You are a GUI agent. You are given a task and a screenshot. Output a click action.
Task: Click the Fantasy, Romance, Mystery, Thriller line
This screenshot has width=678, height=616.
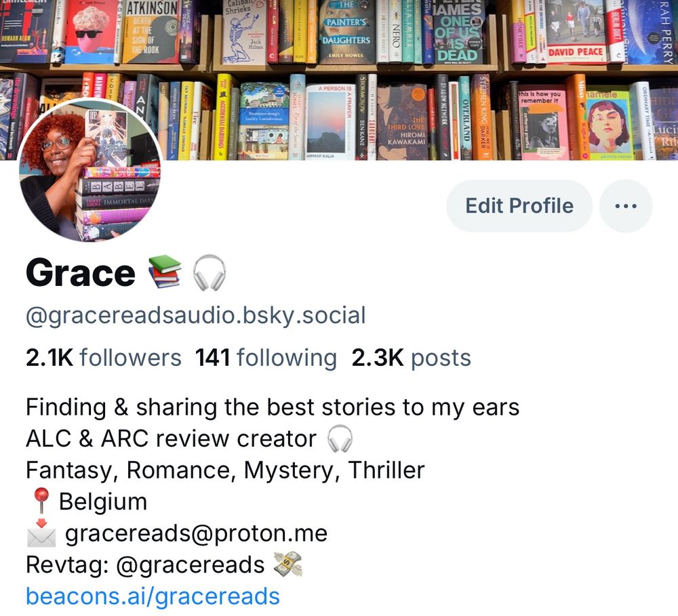[225, 470]
